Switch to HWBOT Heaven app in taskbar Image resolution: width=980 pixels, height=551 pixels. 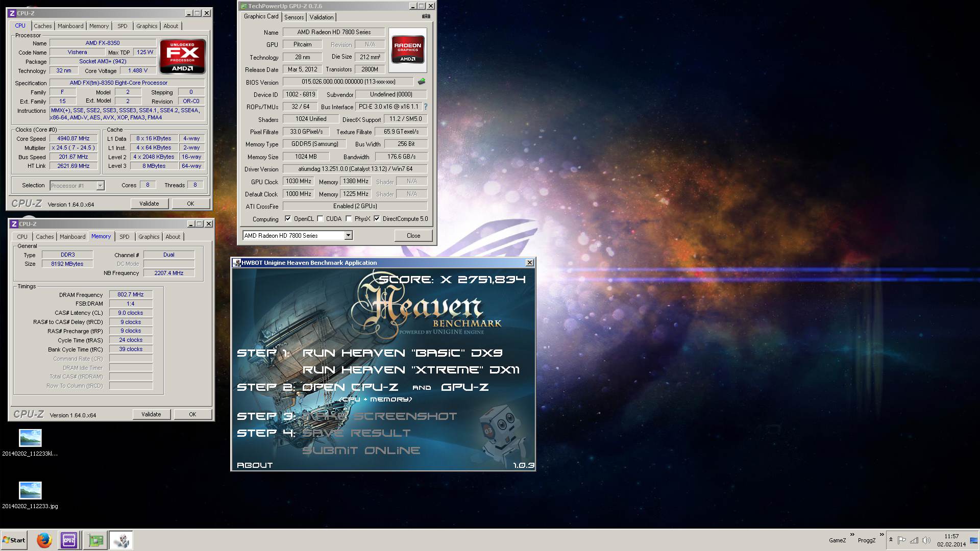[121, 540]
